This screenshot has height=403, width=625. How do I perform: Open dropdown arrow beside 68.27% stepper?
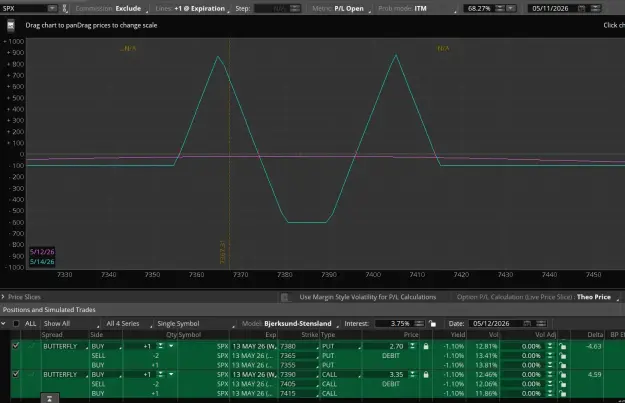[511, 8]
